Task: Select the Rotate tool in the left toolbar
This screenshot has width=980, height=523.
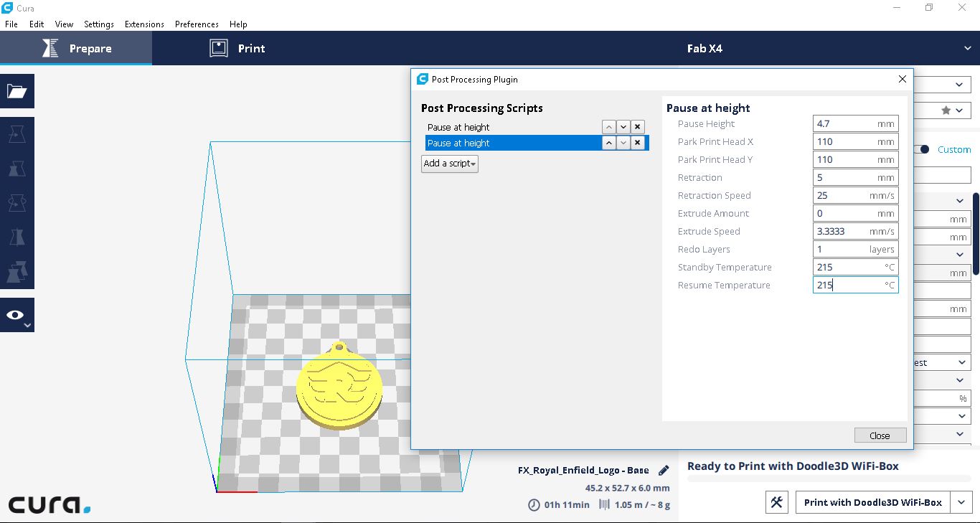Action: click(x=17, y=204)
